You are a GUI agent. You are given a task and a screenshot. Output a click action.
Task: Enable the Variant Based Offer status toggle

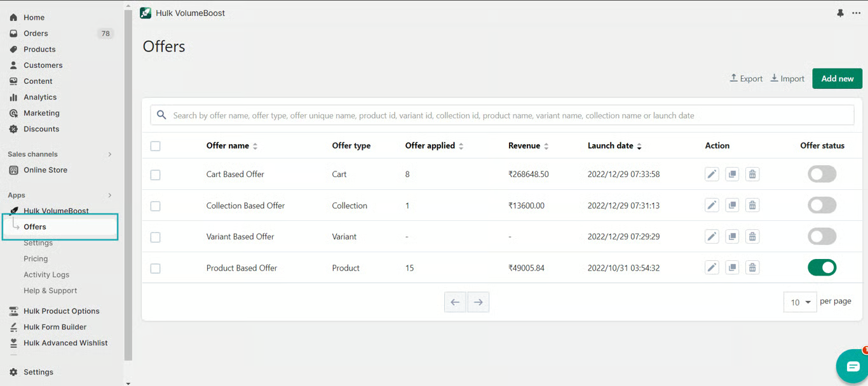click(822, 236)
